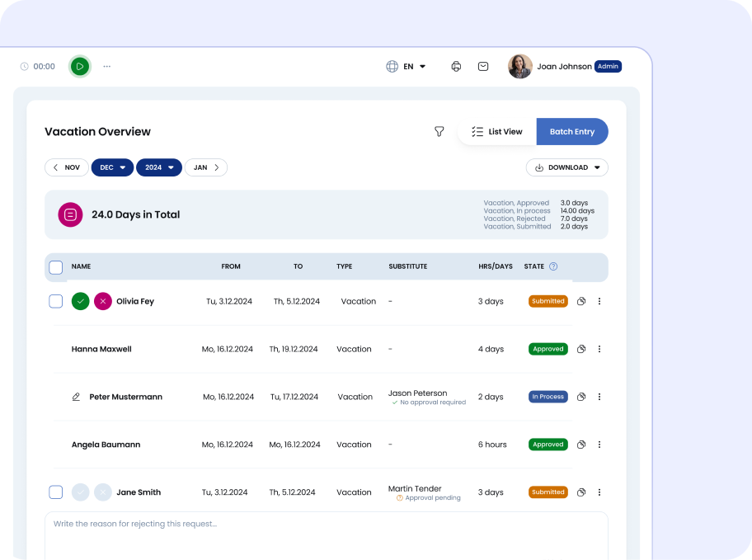Open the history icon in Angela Baumann's row

pyautogui.click(x=581, y=445)
